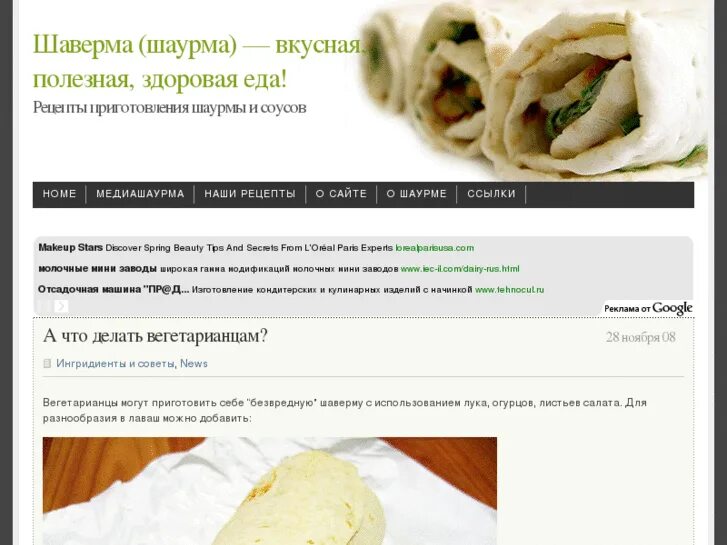727x545 pixels.
Task: Select the О САЙТЕ menu item
Action: pyautogui.click(x=341, y=194)
